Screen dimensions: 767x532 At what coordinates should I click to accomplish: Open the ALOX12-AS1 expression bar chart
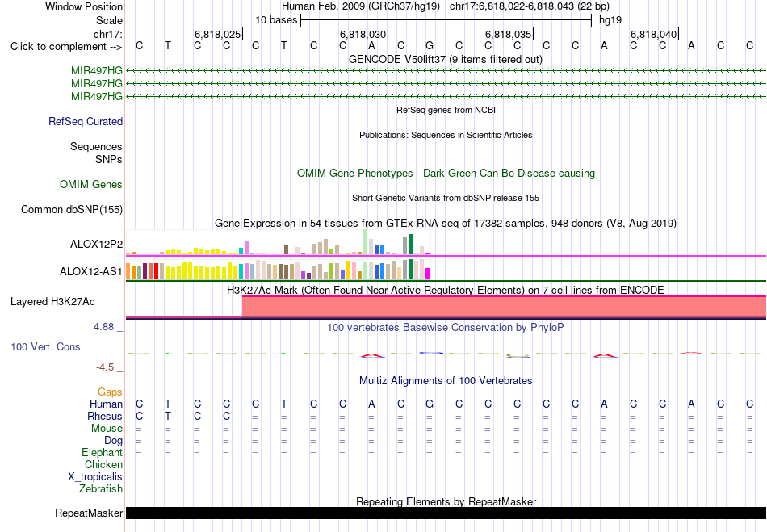coord(278,269)
